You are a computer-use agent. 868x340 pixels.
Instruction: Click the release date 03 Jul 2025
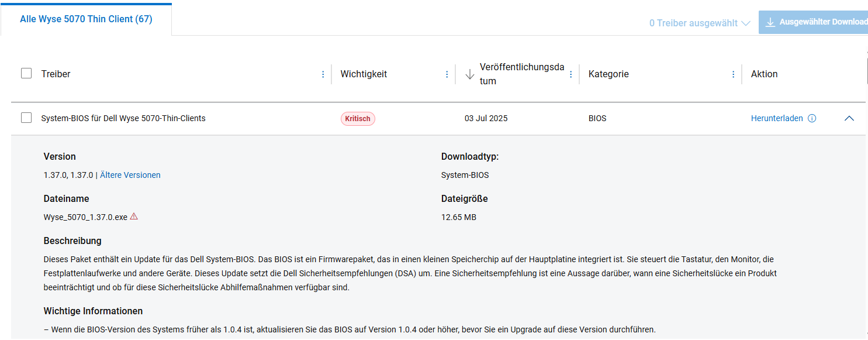pos(486,118)
